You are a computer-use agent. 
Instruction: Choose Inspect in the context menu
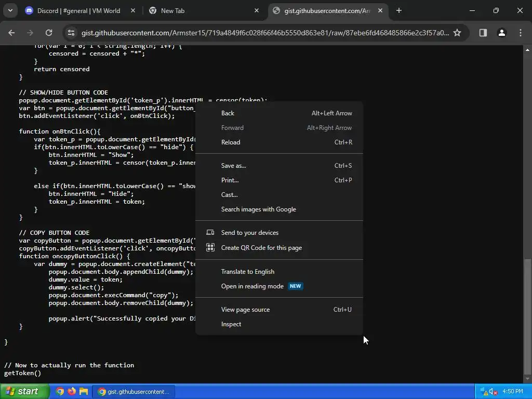pos(279,324)
